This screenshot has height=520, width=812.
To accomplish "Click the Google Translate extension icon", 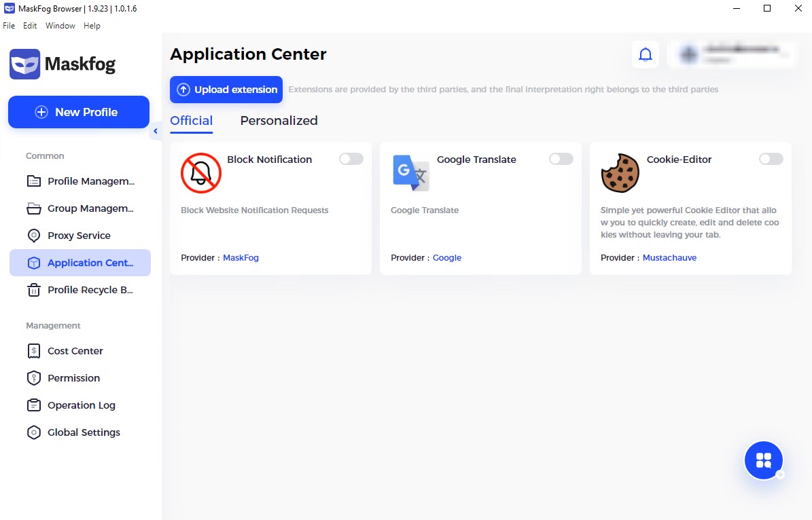I will tap(411, 173).
